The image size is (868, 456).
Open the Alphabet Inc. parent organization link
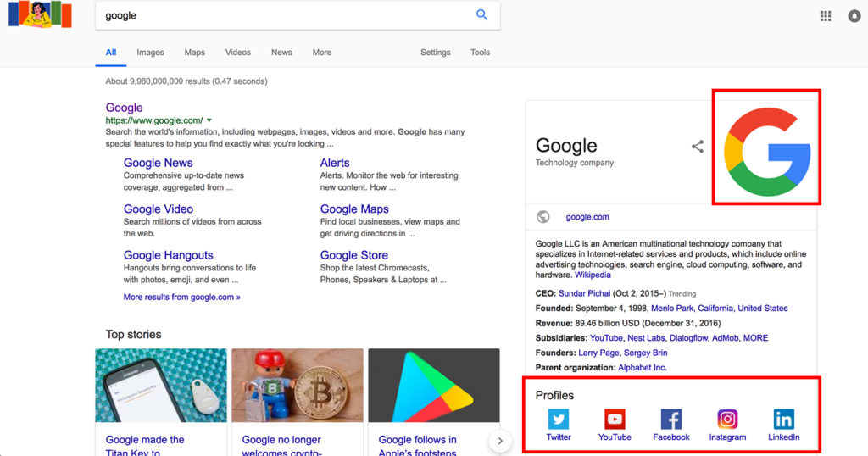643,368
